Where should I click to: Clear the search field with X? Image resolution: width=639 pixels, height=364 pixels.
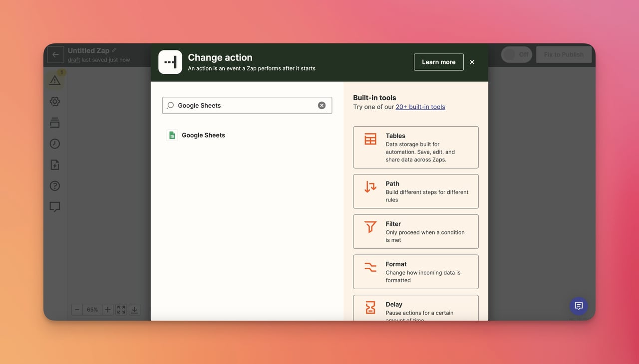pos(322,105)
